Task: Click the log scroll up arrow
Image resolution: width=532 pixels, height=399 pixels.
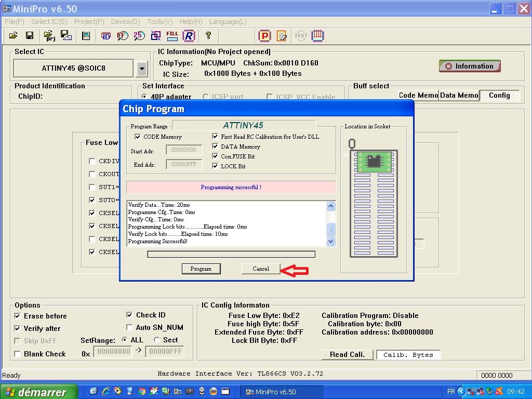Action: coord(330,206)
